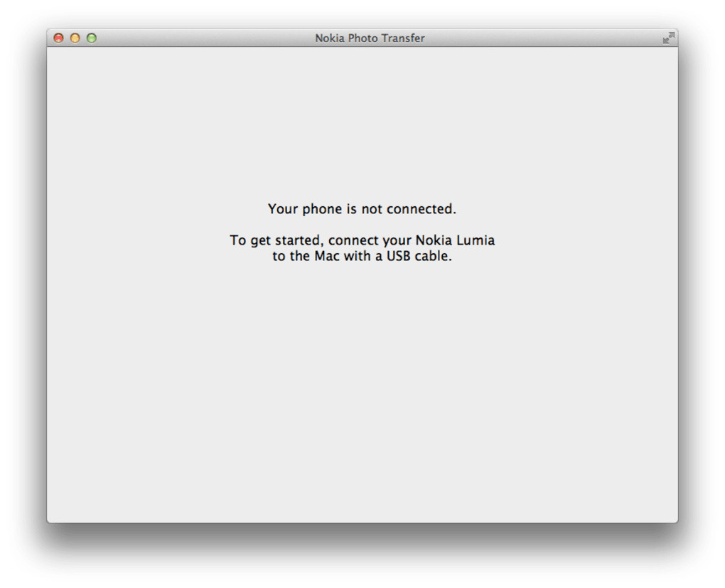
Task: Click the "Your phone is not connected." message
Action: point(362,209)
